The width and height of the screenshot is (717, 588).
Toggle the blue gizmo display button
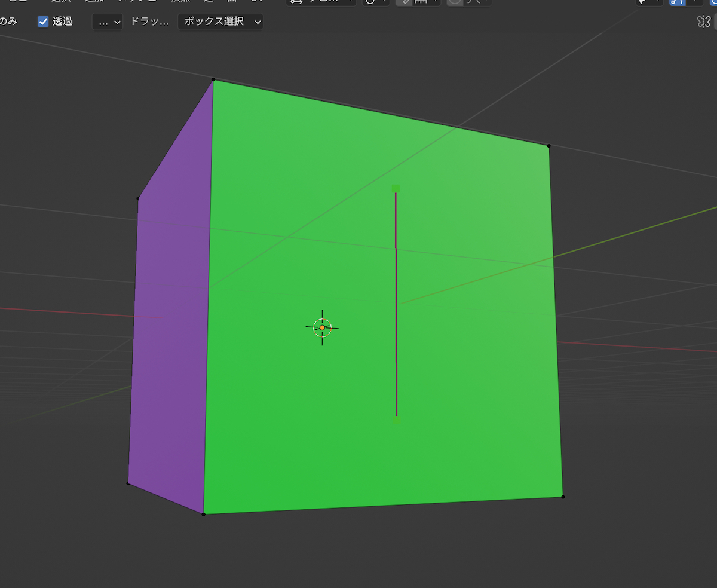click(x=678, y=2)
